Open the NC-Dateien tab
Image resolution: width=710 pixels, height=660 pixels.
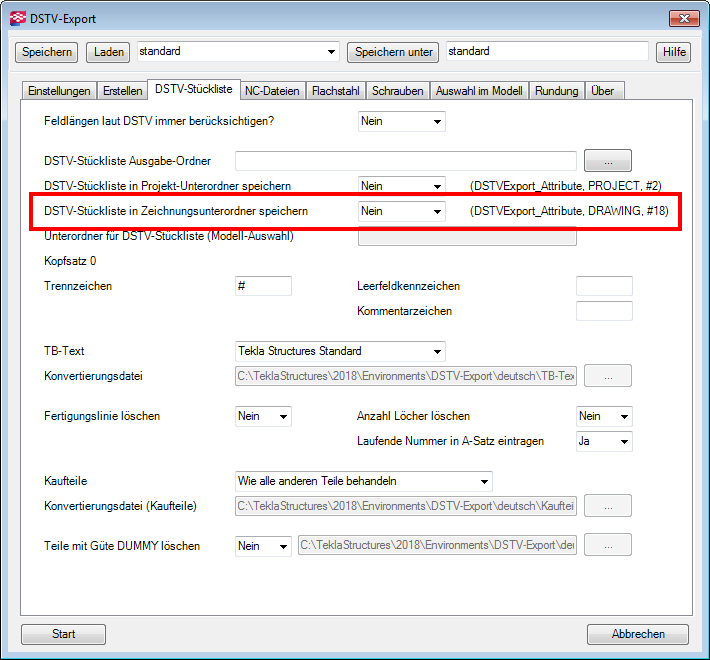pos(272,91)
